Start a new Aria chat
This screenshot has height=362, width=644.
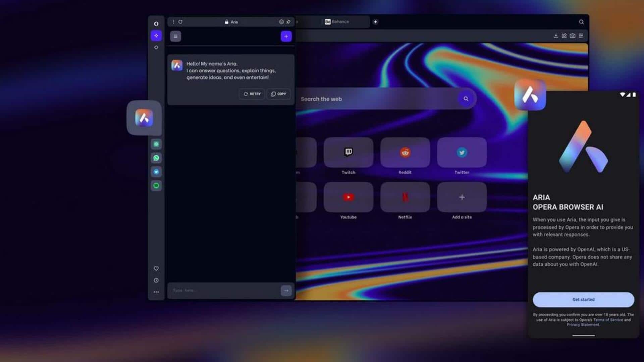(286, 36)
